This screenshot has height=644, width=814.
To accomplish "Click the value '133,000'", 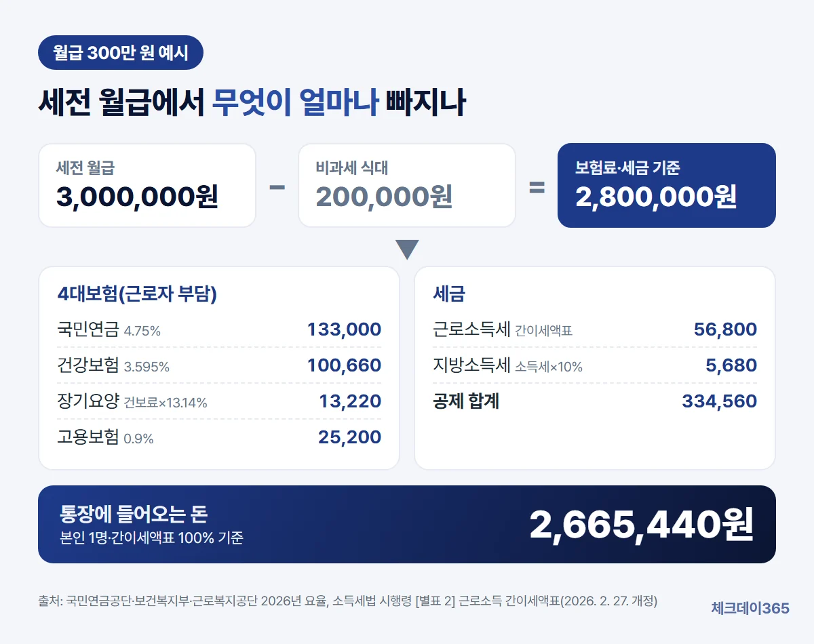I will tap(344, 330).
